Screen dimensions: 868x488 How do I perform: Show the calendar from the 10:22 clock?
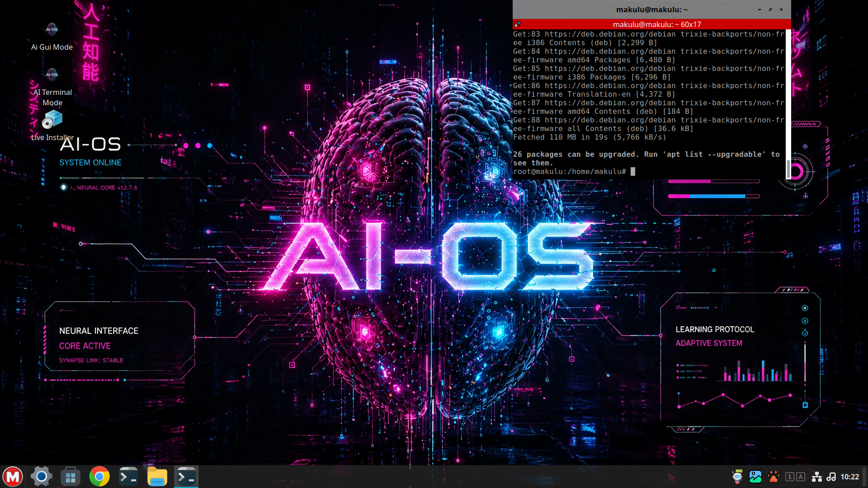850,477
